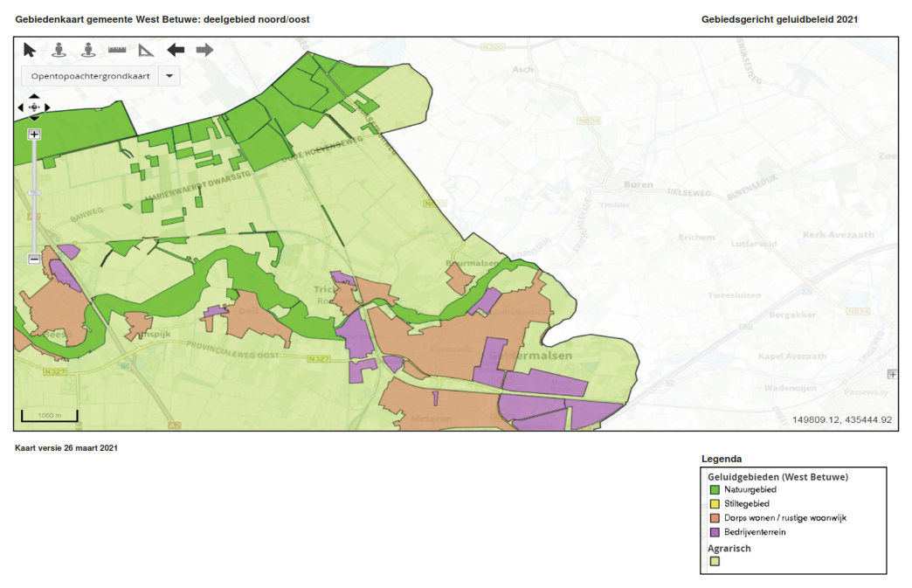Click the Opentopoachtergrondkaart selector box
The image size is (912, 588).
[x=89, y=76]
